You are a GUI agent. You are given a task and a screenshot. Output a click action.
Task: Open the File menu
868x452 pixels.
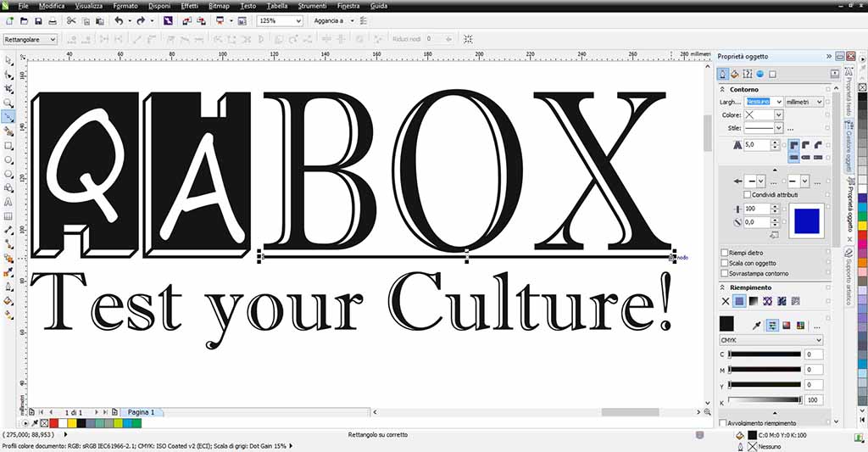(23, 6)
